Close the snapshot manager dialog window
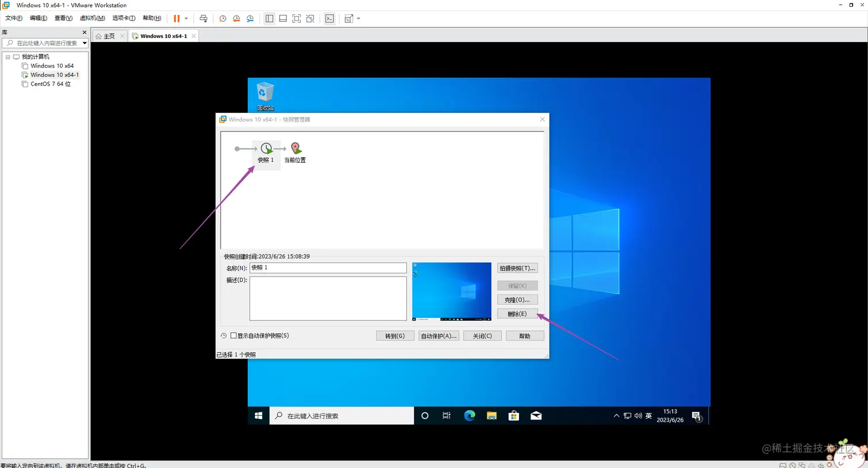The width and height of the screenshot is (868, 468). coord(542,119)
